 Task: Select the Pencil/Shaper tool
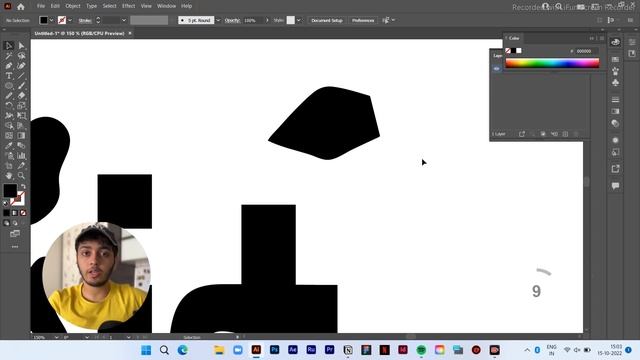coord(9,96)
